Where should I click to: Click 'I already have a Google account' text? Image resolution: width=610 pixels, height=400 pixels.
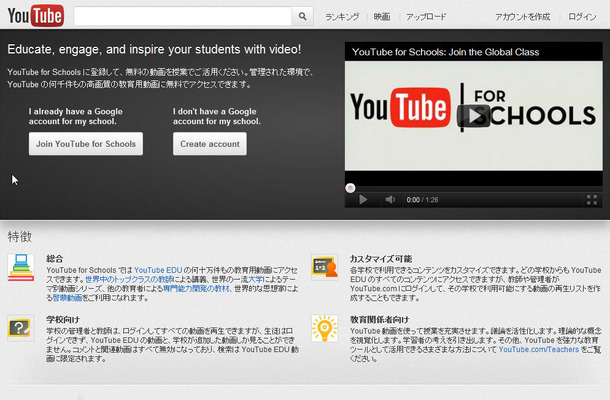click(x=75, y=116)
